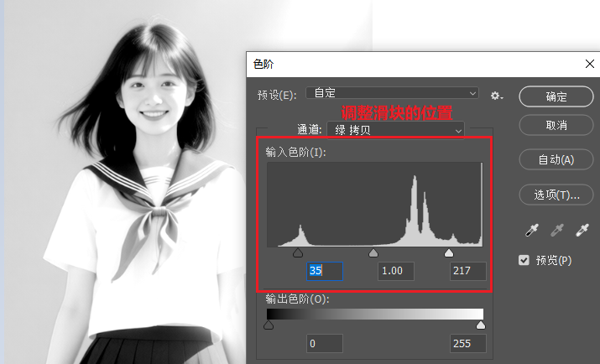The height and width of the screenshot is (364, 600).
Task: Select the white point eyedropper
Action: coord(582,230)
